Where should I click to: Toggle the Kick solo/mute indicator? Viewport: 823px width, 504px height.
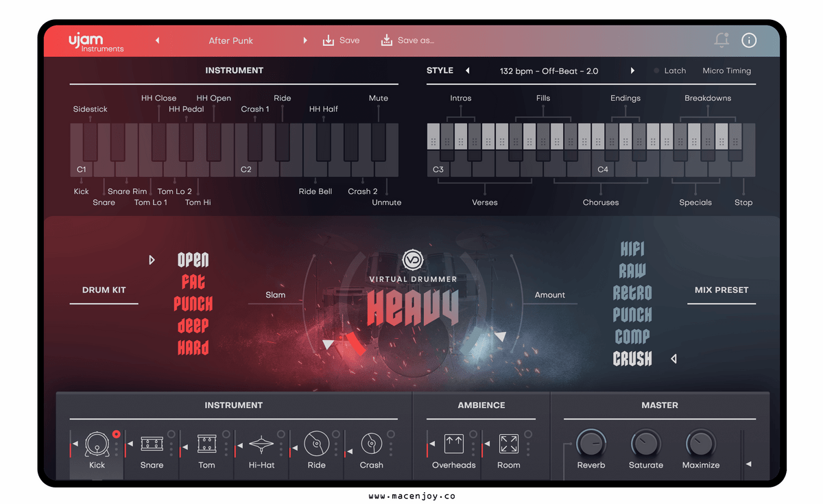[x=116, y=434]
